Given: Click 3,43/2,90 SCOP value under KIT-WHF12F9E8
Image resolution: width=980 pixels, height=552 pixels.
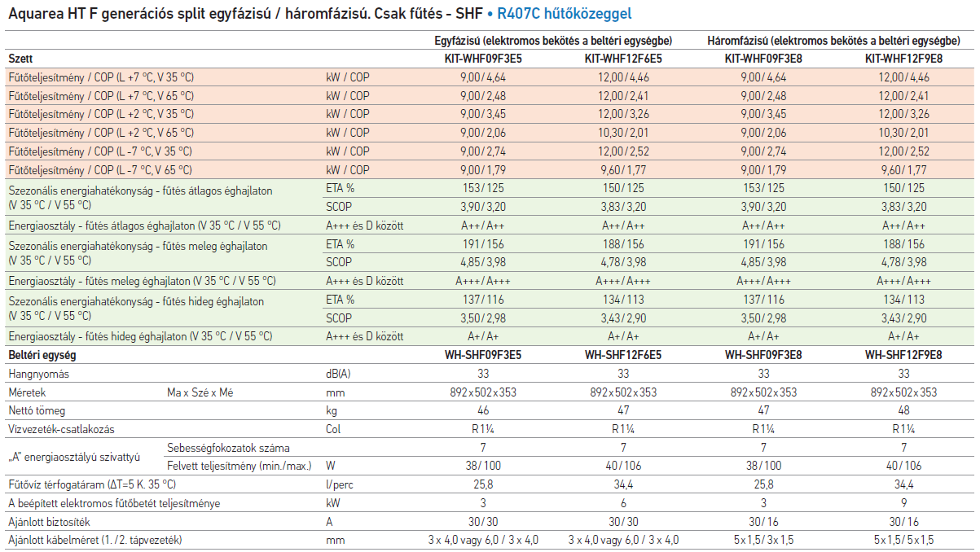Looking at the screenshot, I should click(x=903, y=318).
